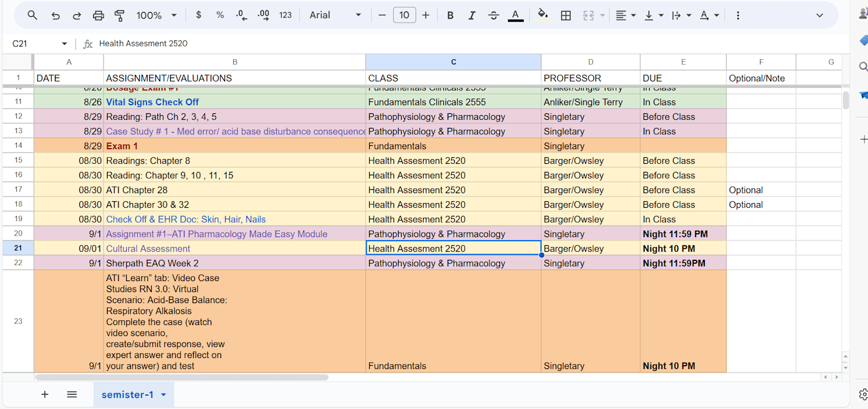Expand merge cells options arrow
The width and height of the screenshot is (868, 409).
[x=602, y=16]
